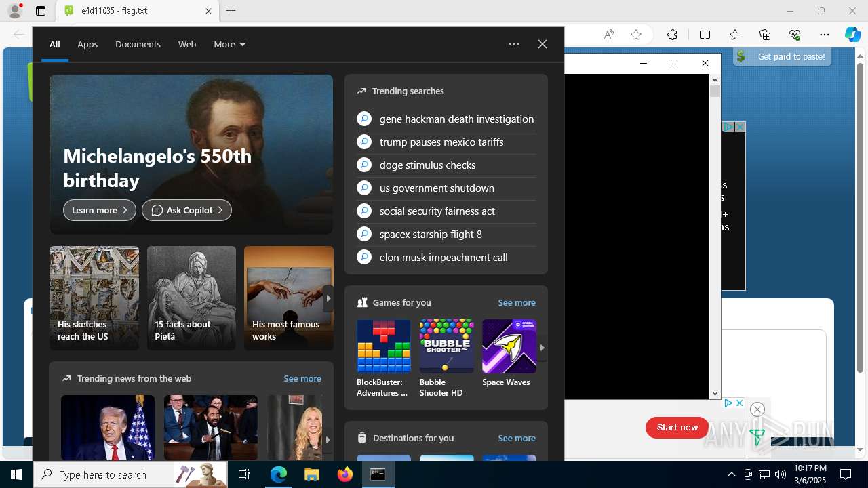The height and width of the screenshot is (488, 868).
Task: Open the All search filter tab
Action: click(x=55, y=44)
